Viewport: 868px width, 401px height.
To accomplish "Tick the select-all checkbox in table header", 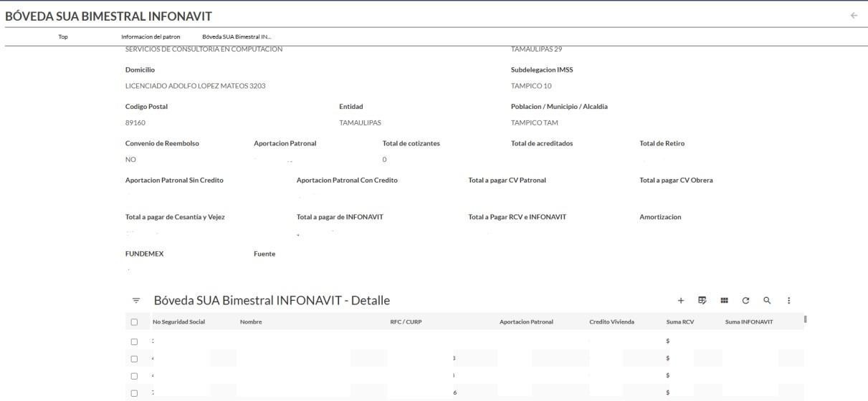I will coord(135,322).
